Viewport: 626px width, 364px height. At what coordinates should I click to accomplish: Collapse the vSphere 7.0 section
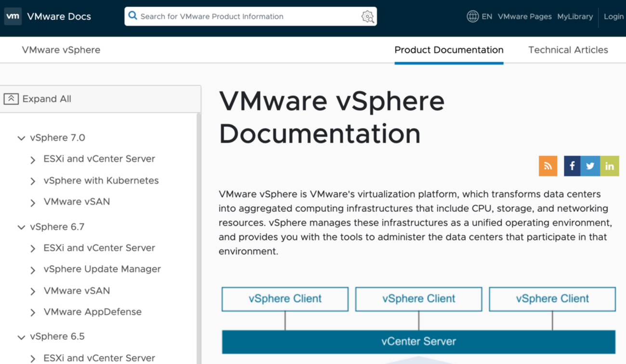[21, 138]
